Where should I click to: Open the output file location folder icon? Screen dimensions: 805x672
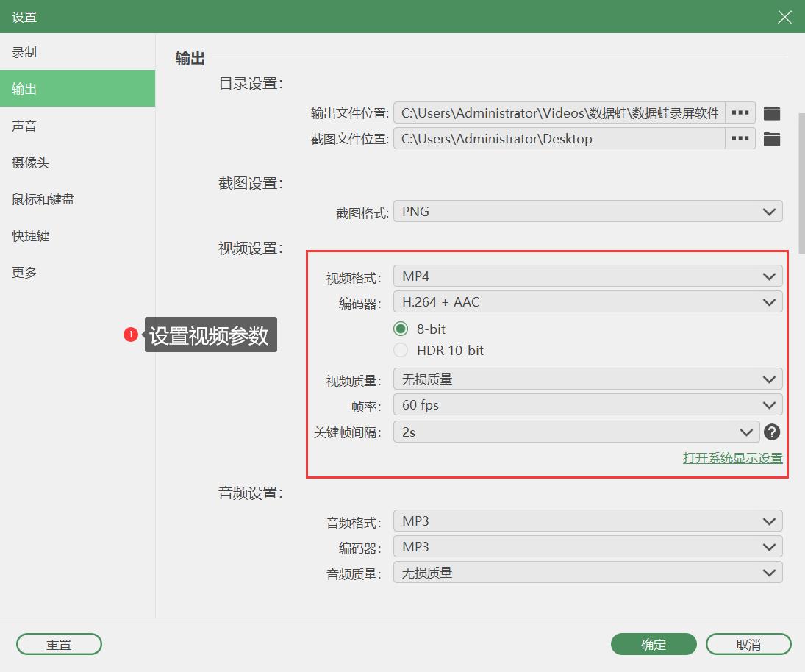point(772,112)
